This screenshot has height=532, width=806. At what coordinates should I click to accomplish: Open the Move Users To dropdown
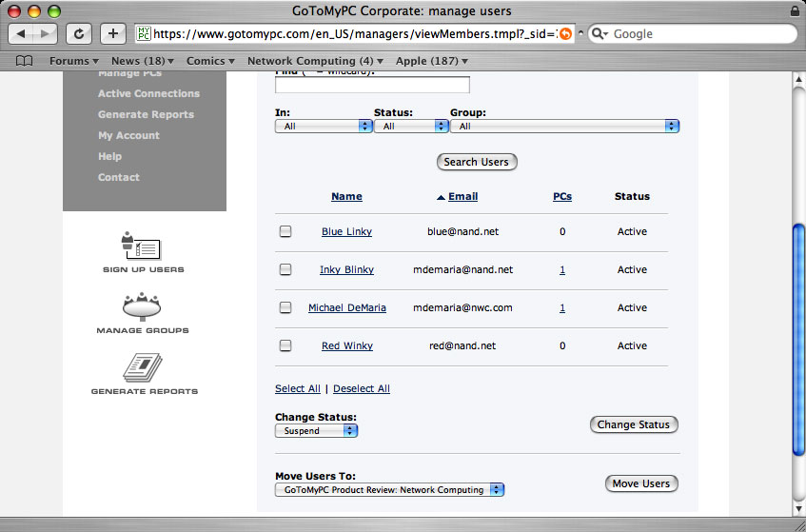tap(389, 490)
